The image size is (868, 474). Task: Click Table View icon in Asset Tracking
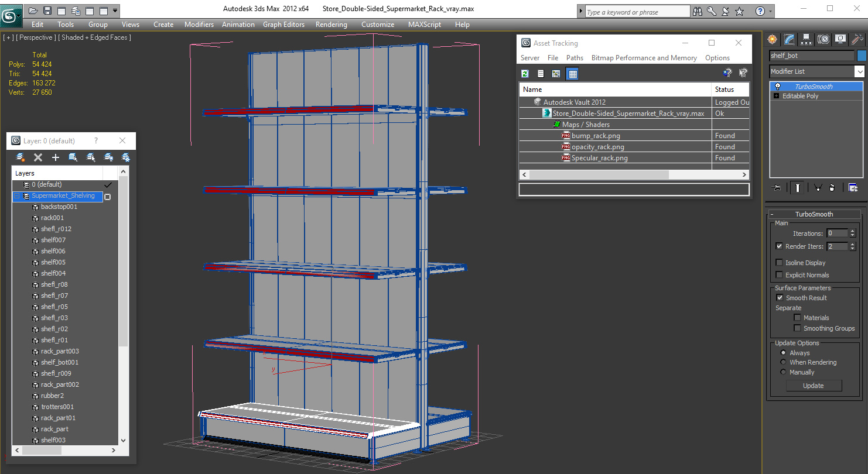tap(572, 73)
